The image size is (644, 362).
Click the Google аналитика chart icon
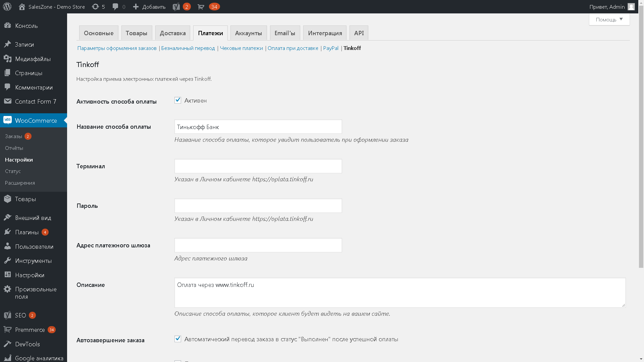pos(7,358)
